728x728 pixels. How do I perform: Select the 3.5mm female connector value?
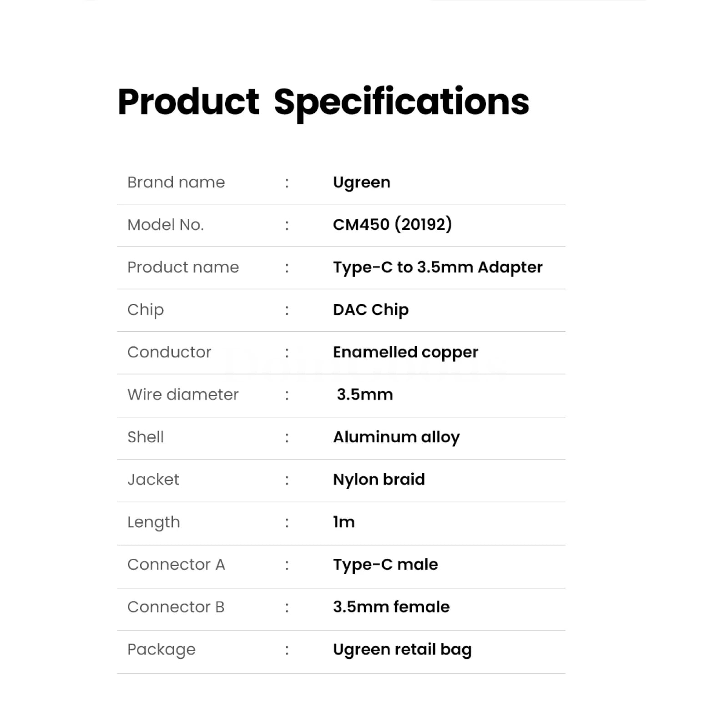(x=391, y=607)
